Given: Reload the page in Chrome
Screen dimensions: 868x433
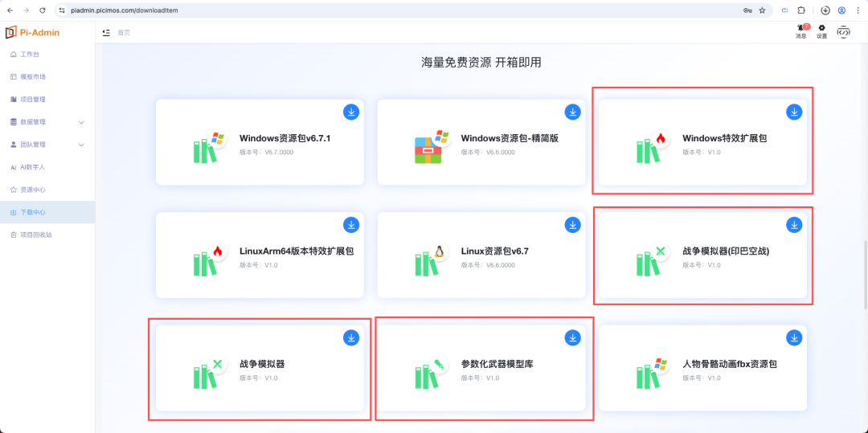Looking at the screenshot, I should [43, 10].
